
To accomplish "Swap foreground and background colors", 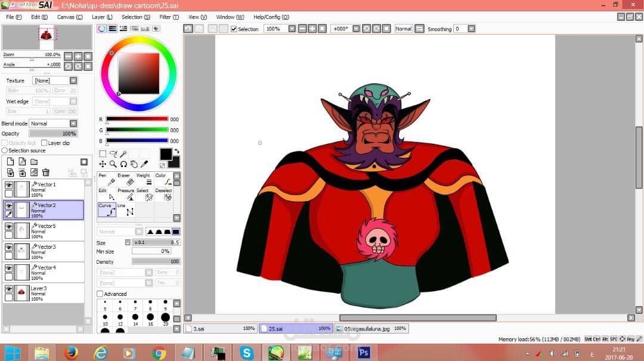I will pyautogui.click(x=177, y=152).
